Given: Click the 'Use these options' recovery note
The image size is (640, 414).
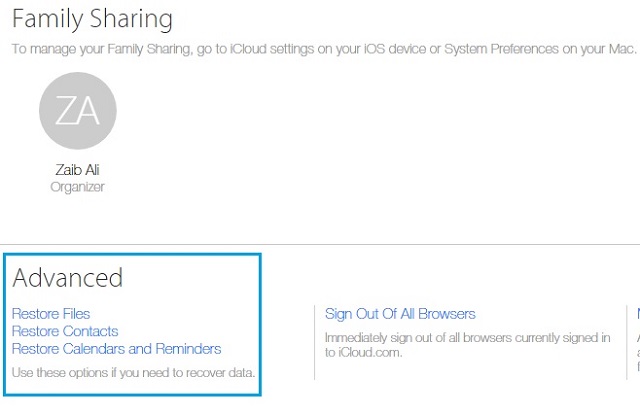Looking at the screenshot, I should click(x=133, y=372).
